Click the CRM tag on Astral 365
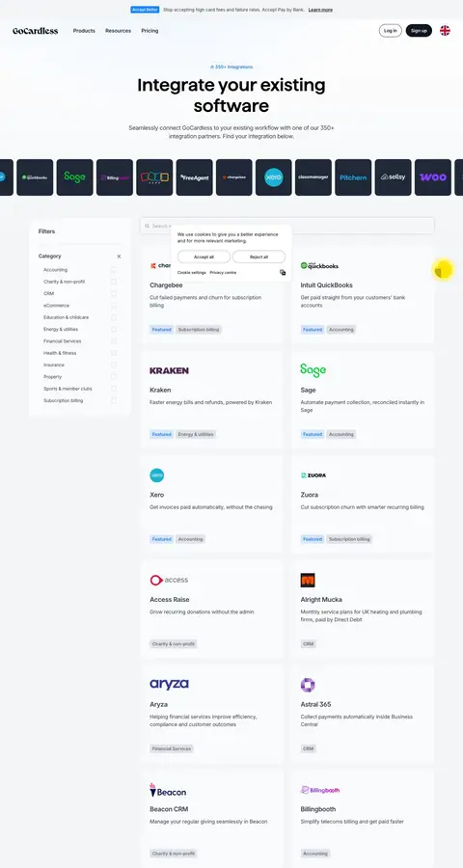This screenshot has width=463, height=868. (309, 749)
